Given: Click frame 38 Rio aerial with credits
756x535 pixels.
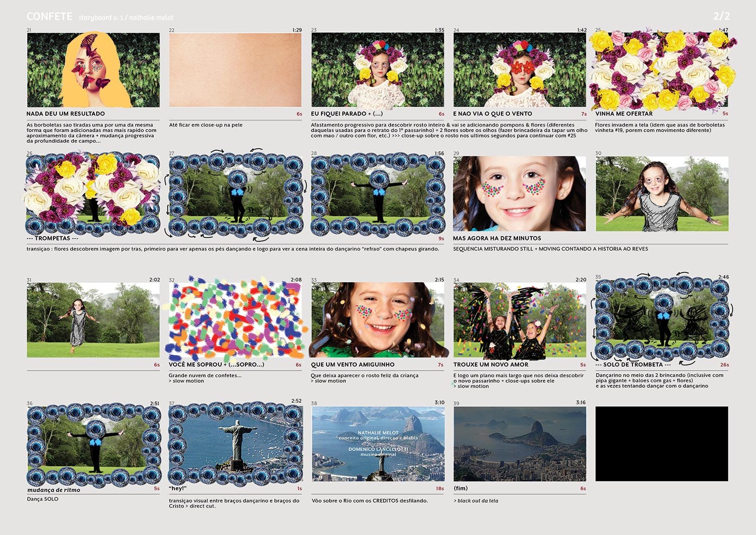Looking at the screenshot, I should click(377, 444).
